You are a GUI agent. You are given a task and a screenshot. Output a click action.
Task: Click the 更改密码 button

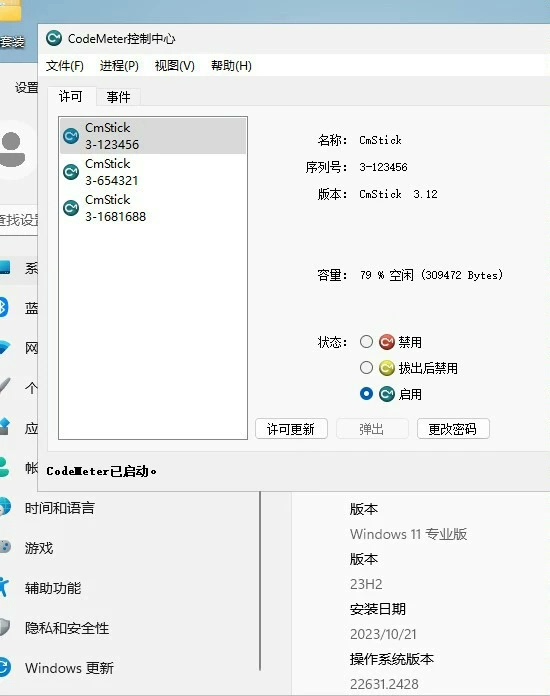[x=453, y=429]
